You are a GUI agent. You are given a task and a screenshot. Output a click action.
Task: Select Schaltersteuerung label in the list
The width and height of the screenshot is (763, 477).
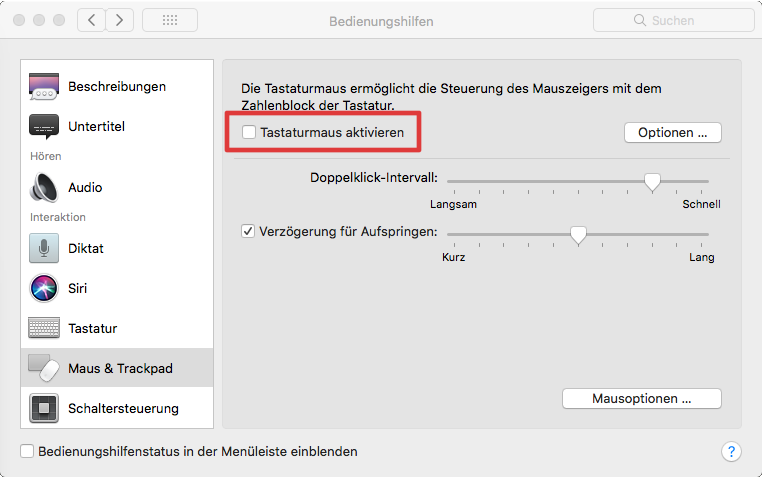[x=123, y=408]
